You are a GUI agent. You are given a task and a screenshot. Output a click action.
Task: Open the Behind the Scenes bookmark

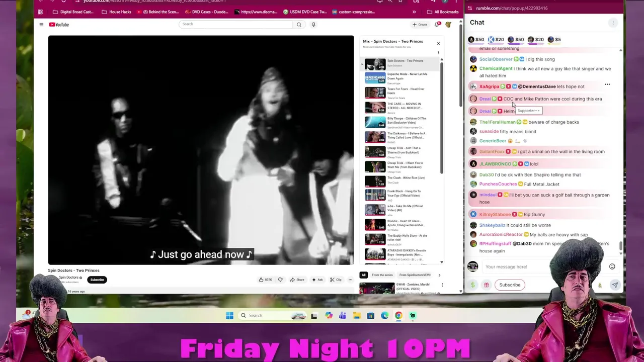point(156,12)
